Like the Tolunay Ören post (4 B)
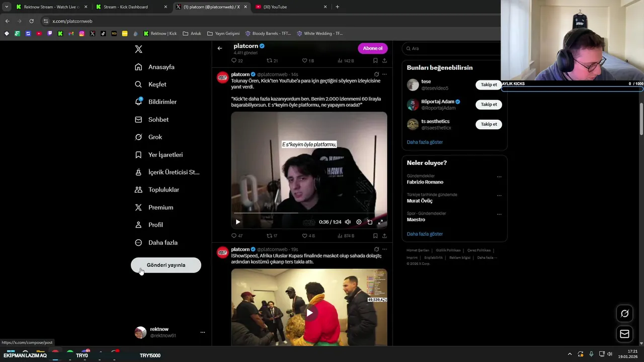This screenshot has width=644, height=362. pos(308,235)
